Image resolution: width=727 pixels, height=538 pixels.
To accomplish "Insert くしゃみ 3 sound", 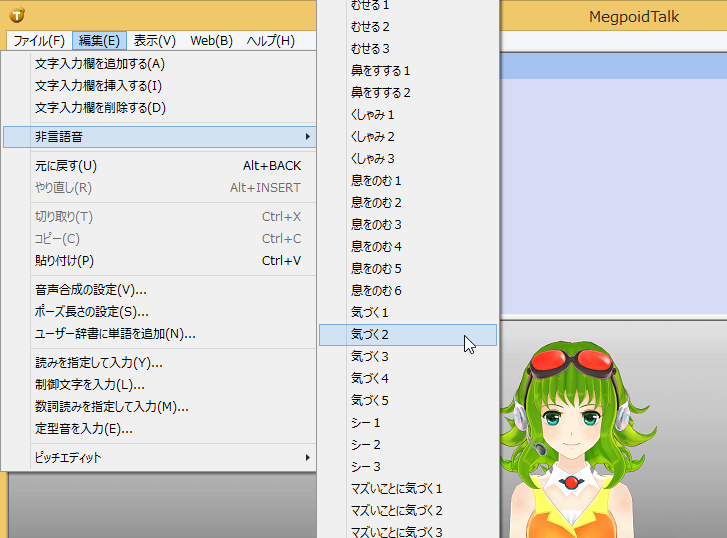I will click(x=408, y=159).
